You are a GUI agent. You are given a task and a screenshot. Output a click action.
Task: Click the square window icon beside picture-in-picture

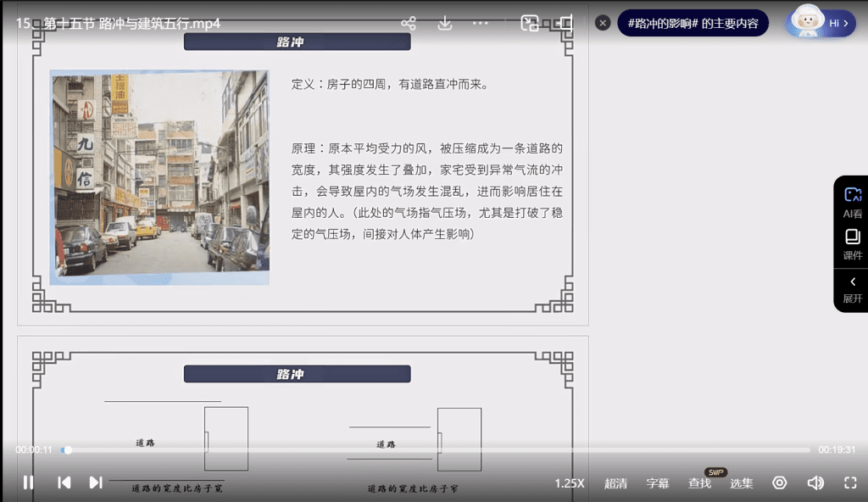pos(565,23)
